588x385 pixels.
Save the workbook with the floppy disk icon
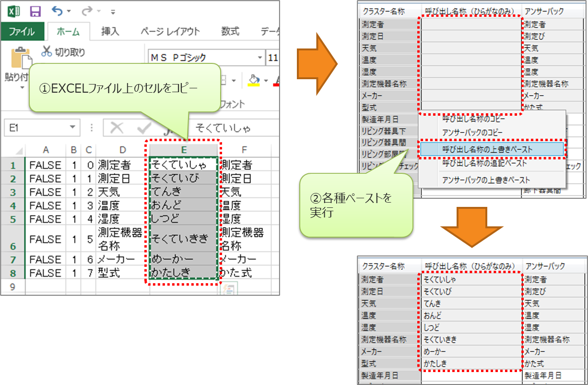(35, 11)
